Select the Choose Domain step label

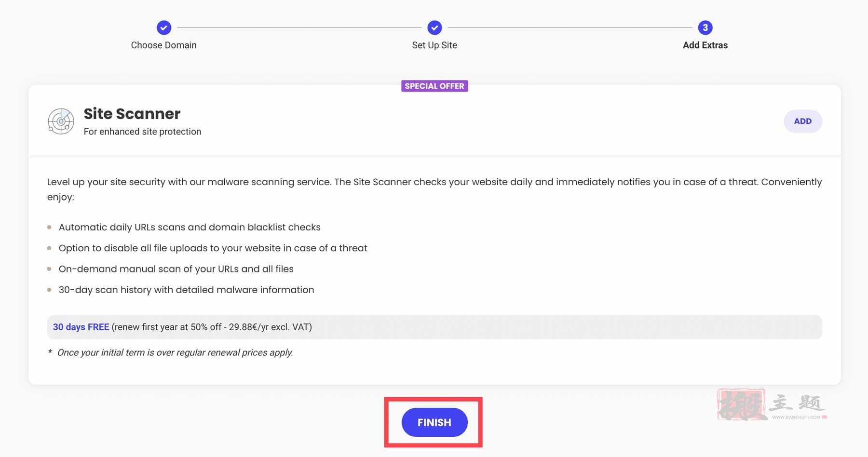(163, 45)
